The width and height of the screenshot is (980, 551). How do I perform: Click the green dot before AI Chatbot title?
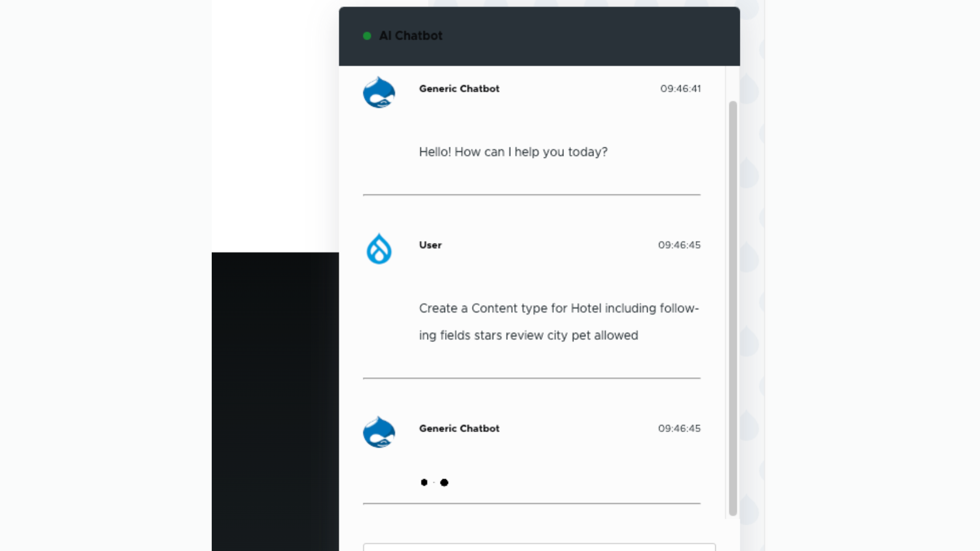367,35
